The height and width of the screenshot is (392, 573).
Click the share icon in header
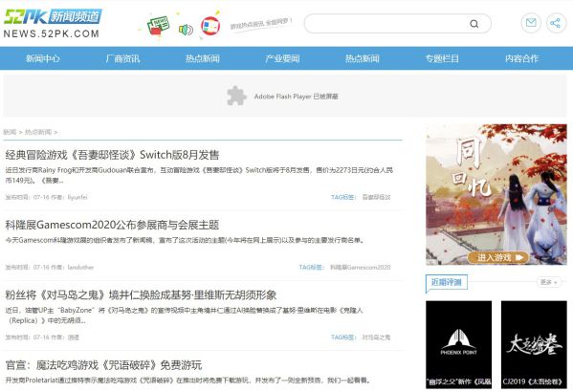[x=556, y=23]
